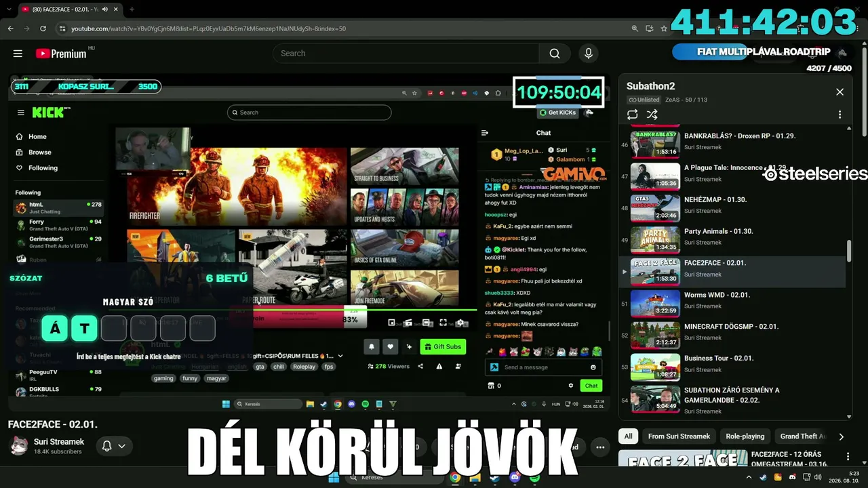Open the Forry channel in Following list
This screenshot has height=488, width=868.
[58, 224]
